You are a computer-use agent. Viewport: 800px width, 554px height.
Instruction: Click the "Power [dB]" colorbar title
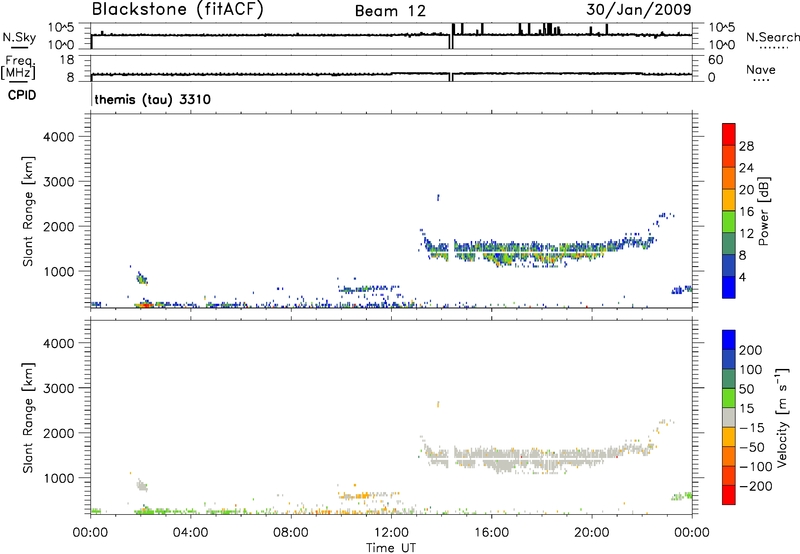click(x=764, y=211)
